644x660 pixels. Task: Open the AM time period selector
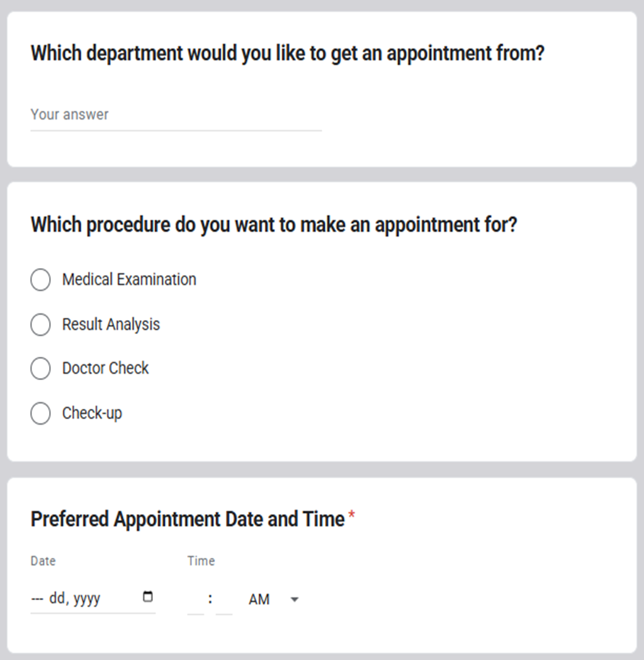259,600
